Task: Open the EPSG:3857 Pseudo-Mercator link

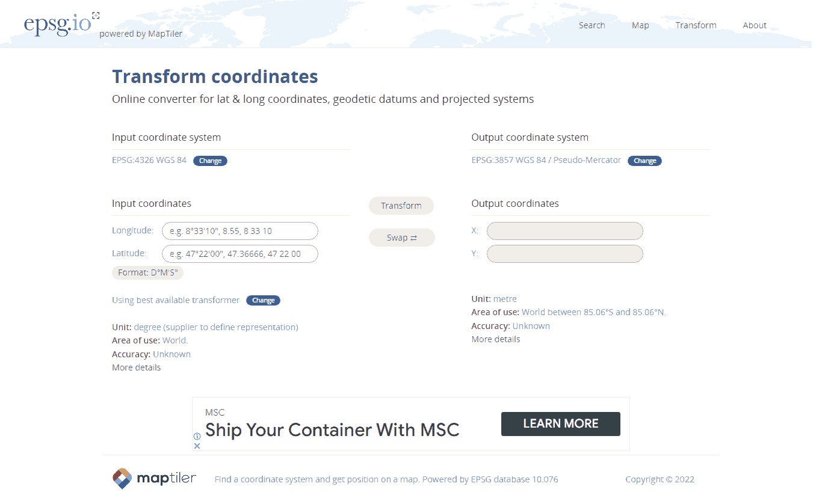Action: 546,160
